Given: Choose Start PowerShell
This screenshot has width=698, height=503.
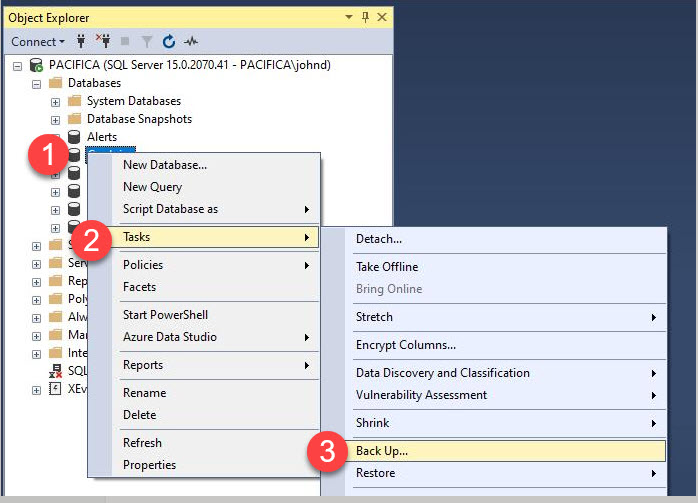Looking at the screenshot, I should (x=215, y=315).
